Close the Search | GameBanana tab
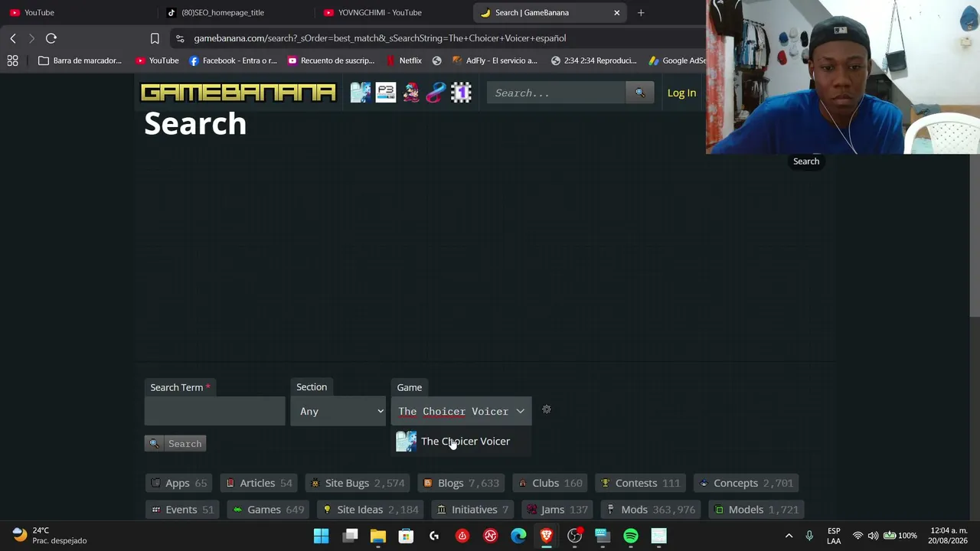This screenshot has height=551, width=980. tap(616, 12)
